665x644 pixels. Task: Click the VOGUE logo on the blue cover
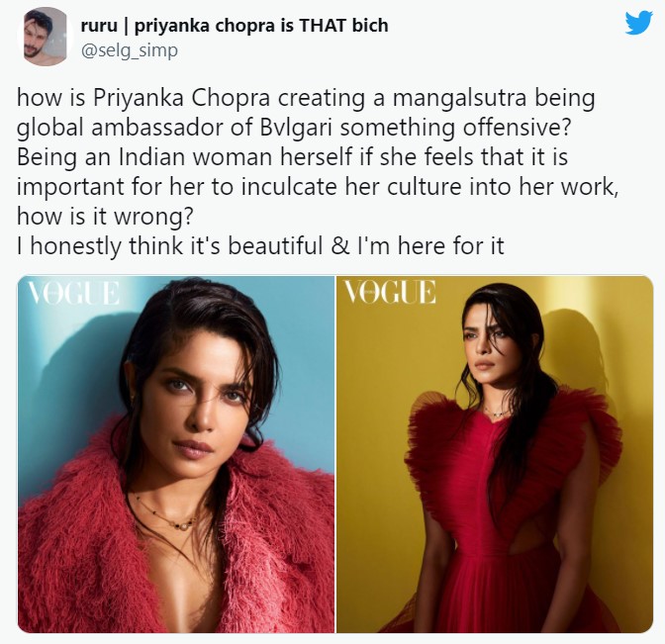click(x=74, y=293)
